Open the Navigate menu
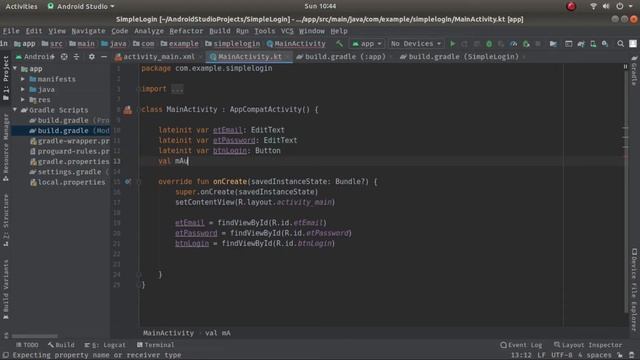Viewport: 640px width, 360px height. (89, 31)
